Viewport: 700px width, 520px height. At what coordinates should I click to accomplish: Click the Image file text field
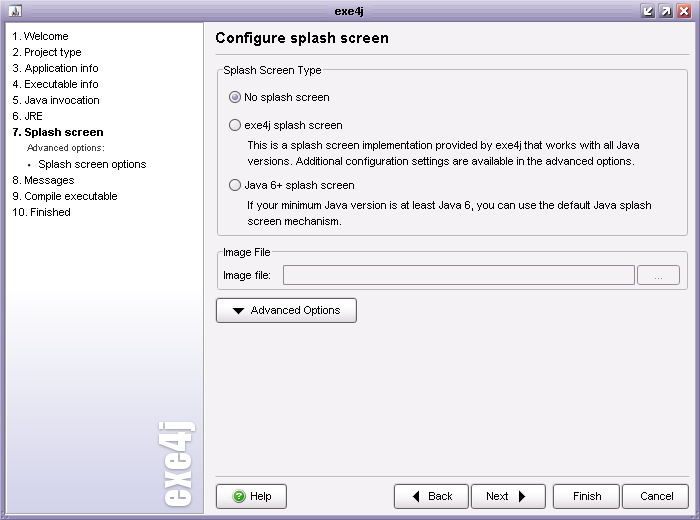458,275
